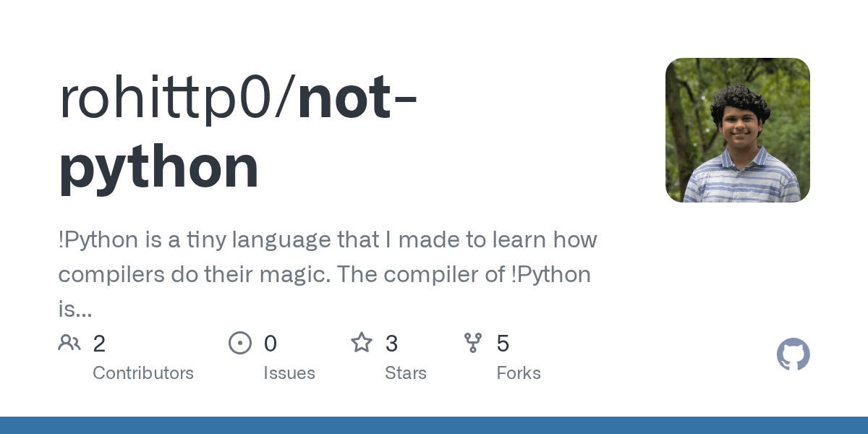The height and width of the screenshot is (434, 868).
Task: Click the contributors people icon
Action: (69, 343)
